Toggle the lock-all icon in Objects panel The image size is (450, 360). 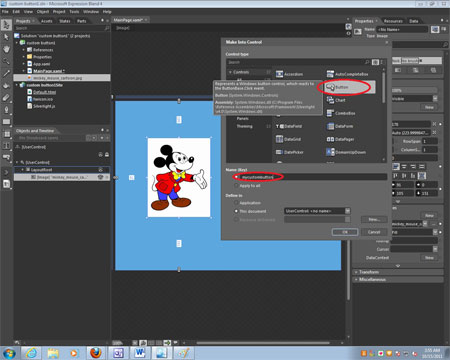coord(107,155)
